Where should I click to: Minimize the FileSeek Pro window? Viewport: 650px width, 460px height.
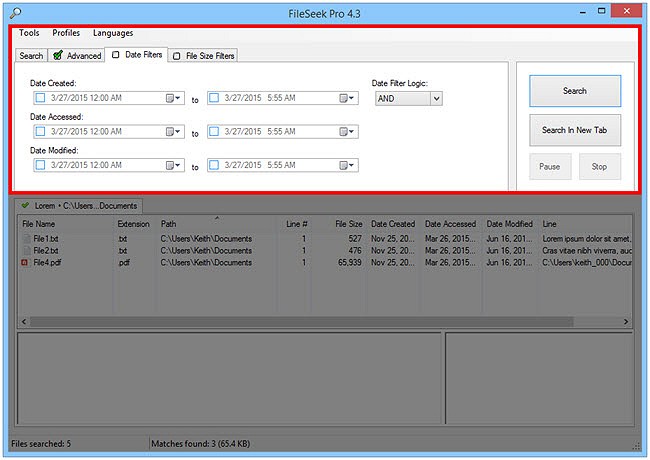pos(583,12)
